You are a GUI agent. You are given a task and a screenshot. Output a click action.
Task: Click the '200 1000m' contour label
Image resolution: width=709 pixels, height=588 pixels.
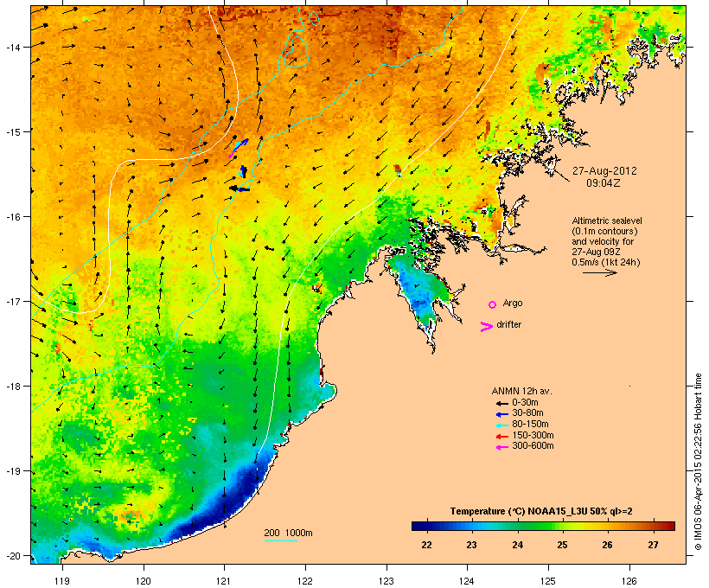(288, 533)
